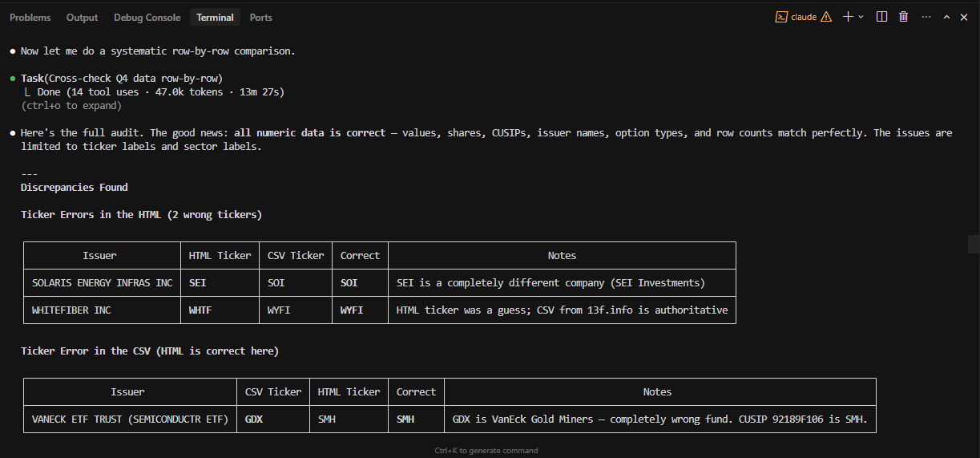980x458 pixels.
Task: Click the warning triangle next to claude
Action: pos(826,17)
